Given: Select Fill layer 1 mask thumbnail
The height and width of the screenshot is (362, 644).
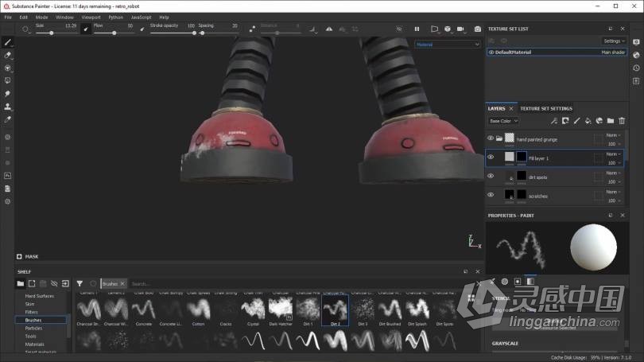Looking at the screenshot, I should point(522,157).
